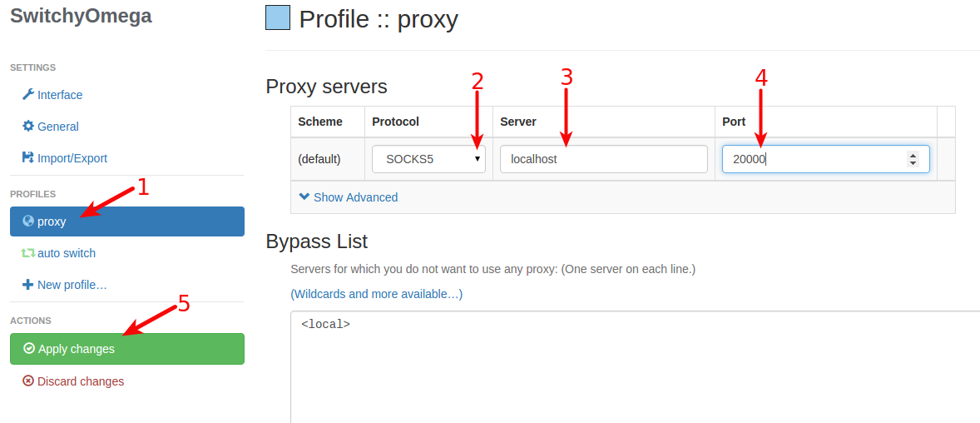Image resolution: width=980 pixels, height=423 pixels.
Task: Click the gear icon beside General
Action: 28,126
